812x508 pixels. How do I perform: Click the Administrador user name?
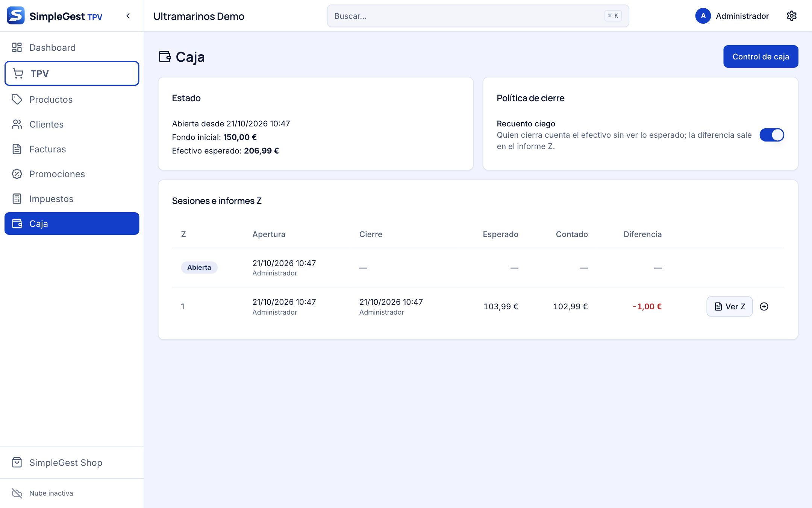pyautogui.click(x=742, y=16)
